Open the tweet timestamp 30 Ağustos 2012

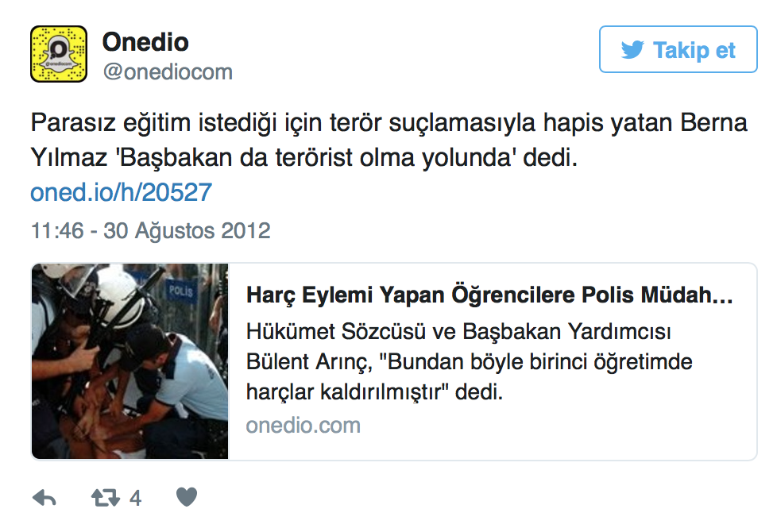coord(187,231)
